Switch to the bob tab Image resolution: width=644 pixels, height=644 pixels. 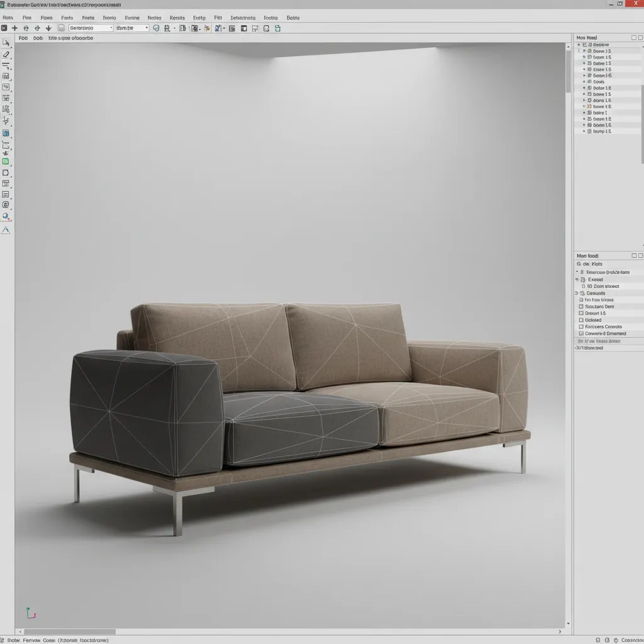(38, 38)
